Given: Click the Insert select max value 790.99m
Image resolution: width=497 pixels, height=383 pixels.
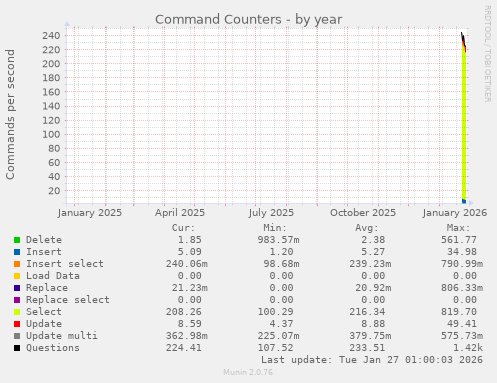Looking at the screenshot, I should [462, 264].
